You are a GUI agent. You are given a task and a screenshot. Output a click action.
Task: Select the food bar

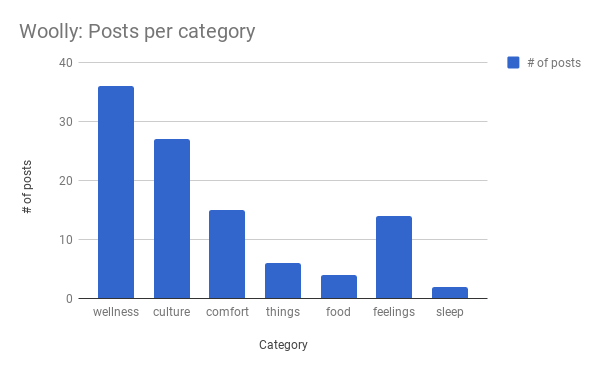pyautogui.click(x=339, y=287)
